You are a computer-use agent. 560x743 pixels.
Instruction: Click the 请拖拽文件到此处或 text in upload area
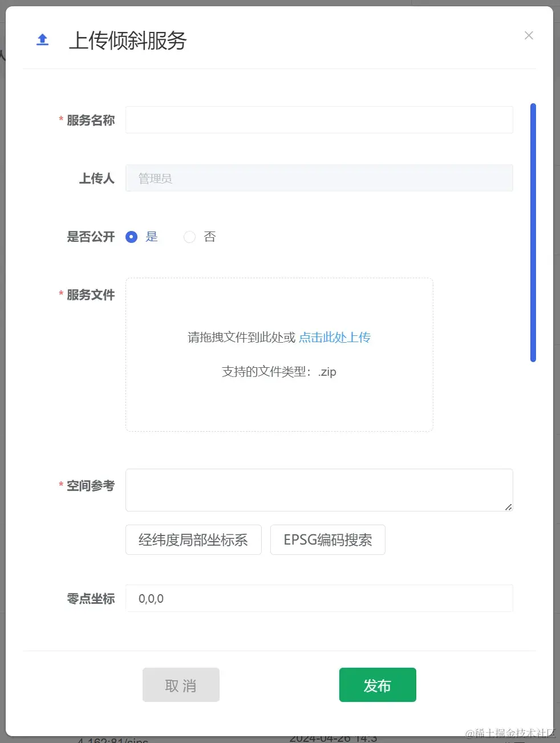[x=242, y=338]
